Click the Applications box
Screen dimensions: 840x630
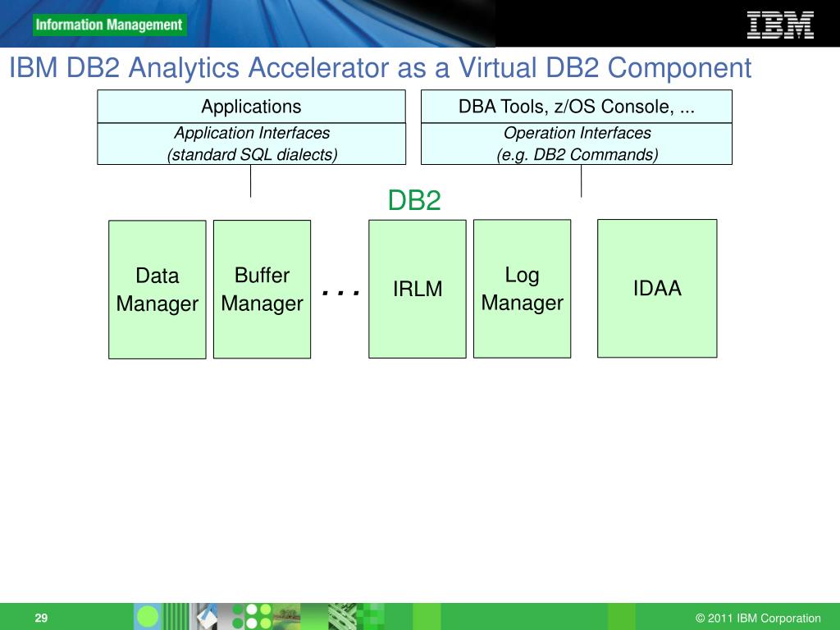click(251, 107)
